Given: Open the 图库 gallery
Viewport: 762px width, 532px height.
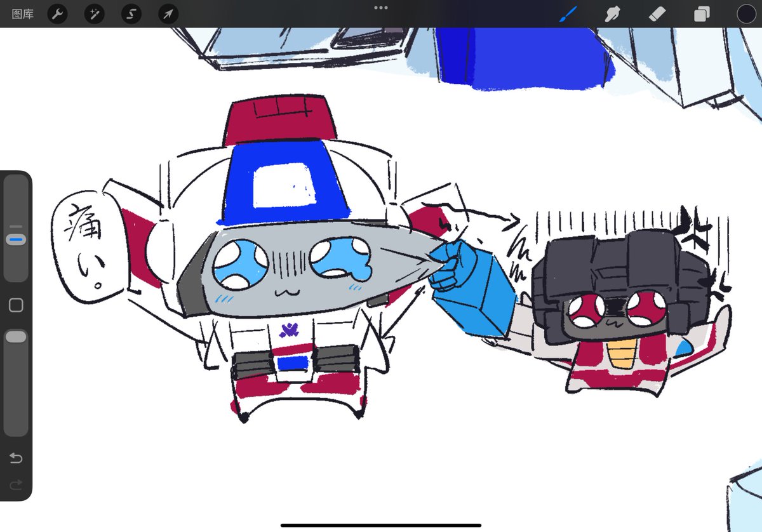Looking at the screenshot, I should [x=22, y=14].
